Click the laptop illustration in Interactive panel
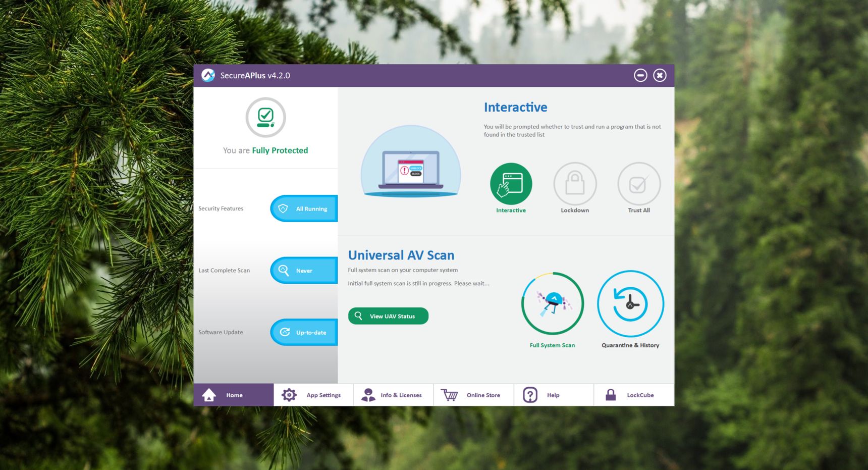Viewport: 868px width, 470px height. click(x=411, y=162)
